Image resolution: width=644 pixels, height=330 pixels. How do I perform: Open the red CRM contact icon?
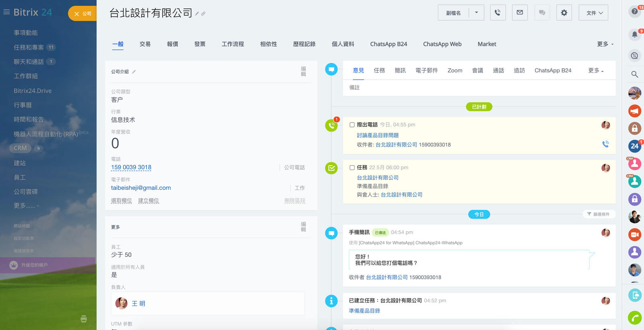tap(635, 164)
